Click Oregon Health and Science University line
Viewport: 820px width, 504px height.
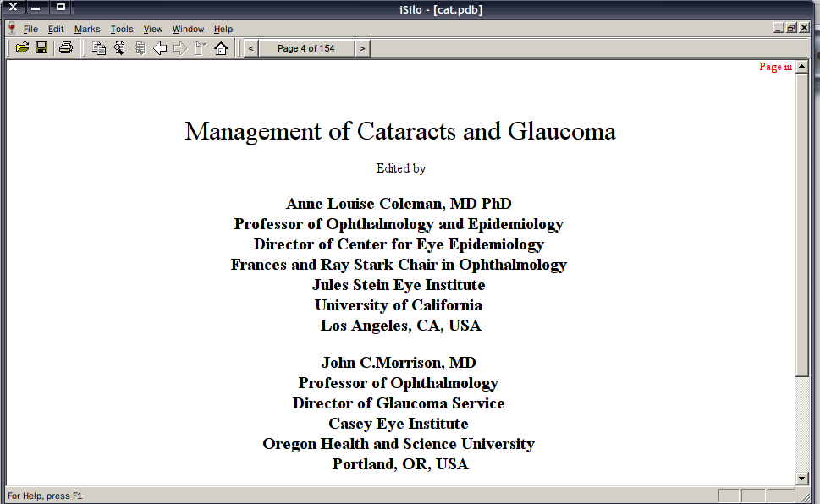tap(399, 444)
